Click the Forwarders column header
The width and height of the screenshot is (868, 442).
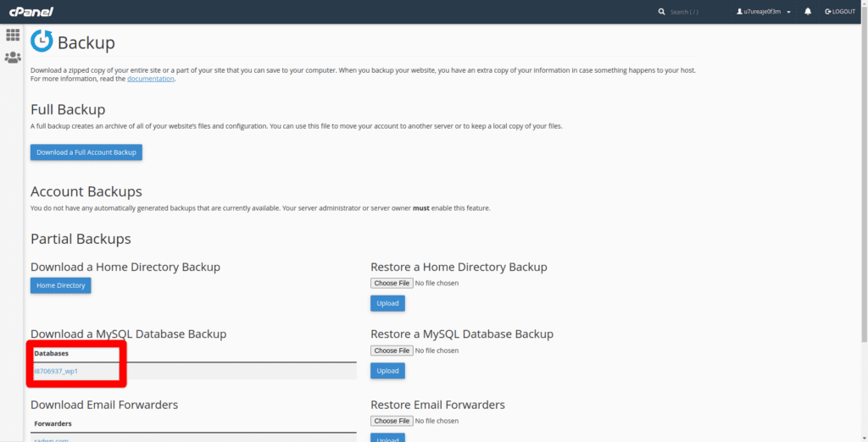pos(53,423)
